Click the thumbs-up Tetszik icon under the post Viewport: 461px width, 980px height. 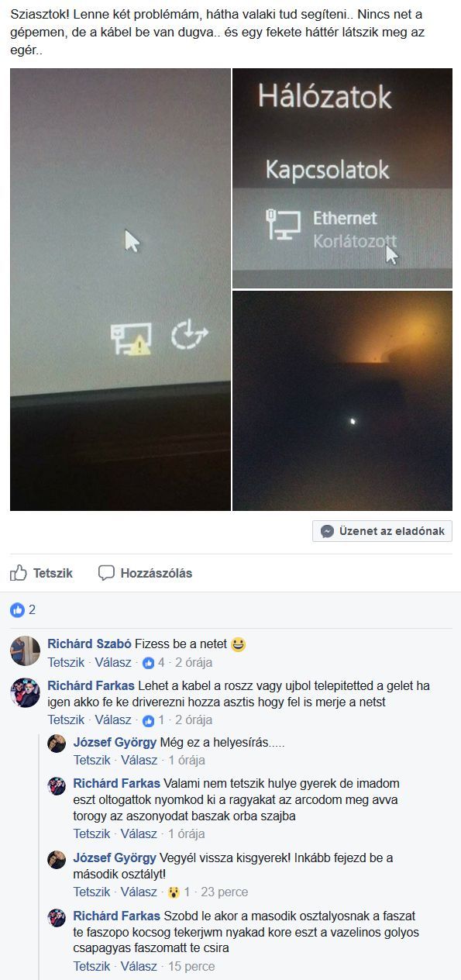[18, 573]
